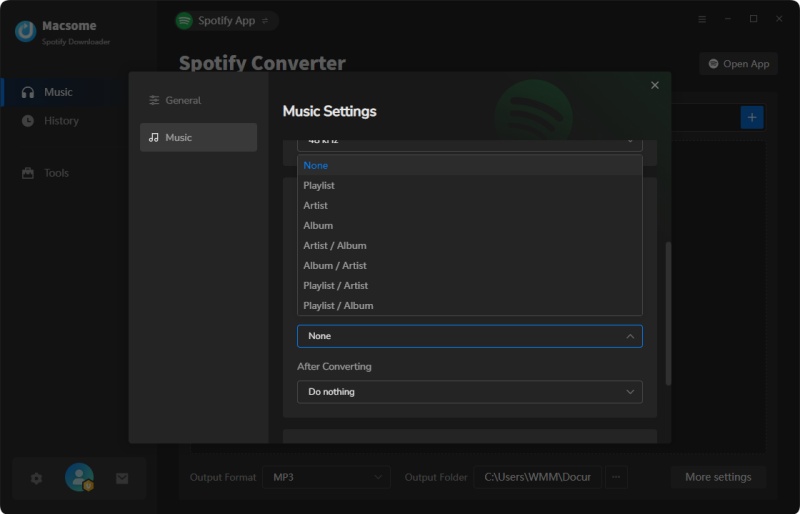Image resolution: width=800 pixels, height=514 pixels.
Task: Click the settings dialog scrollbar thumb
Action: (x=668, y=313)
